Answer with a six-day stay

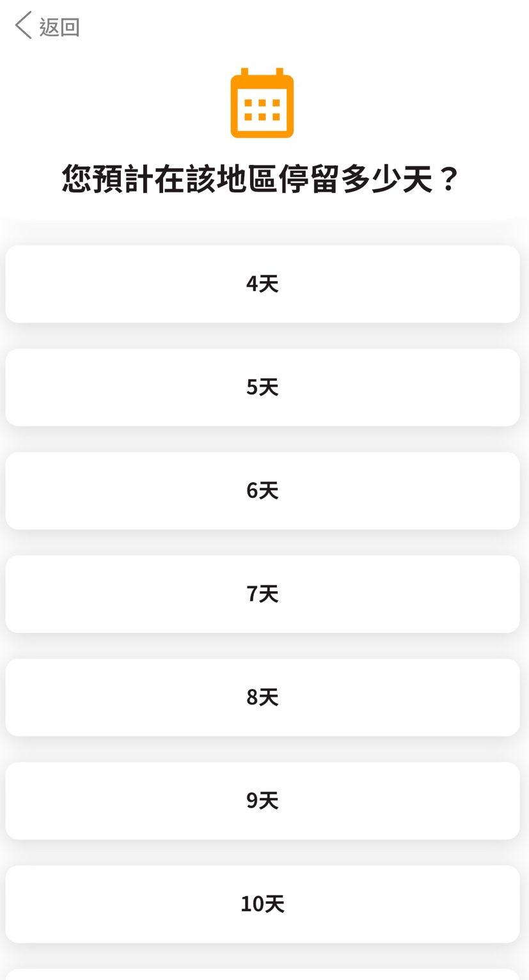(x=262, y=491)
